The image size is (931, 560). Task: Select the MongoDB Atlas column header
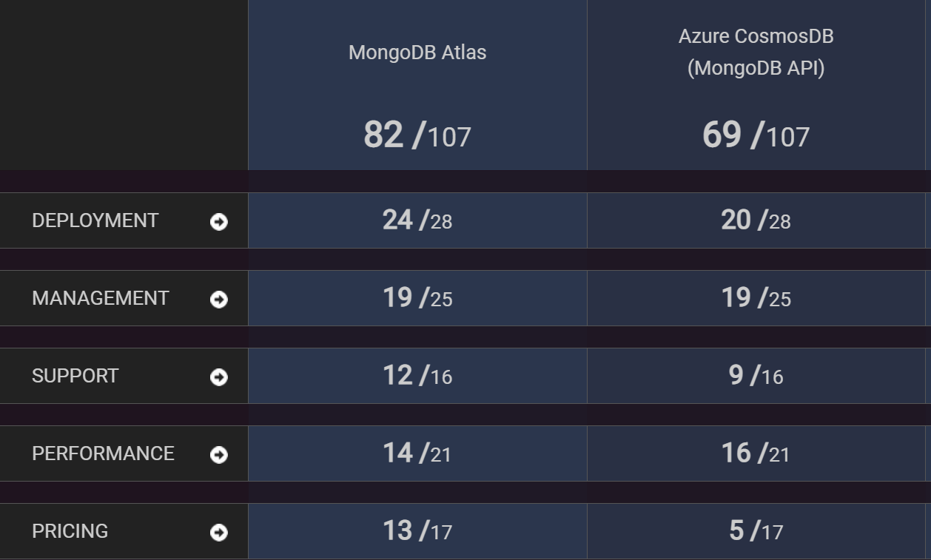tap(418, 53)
